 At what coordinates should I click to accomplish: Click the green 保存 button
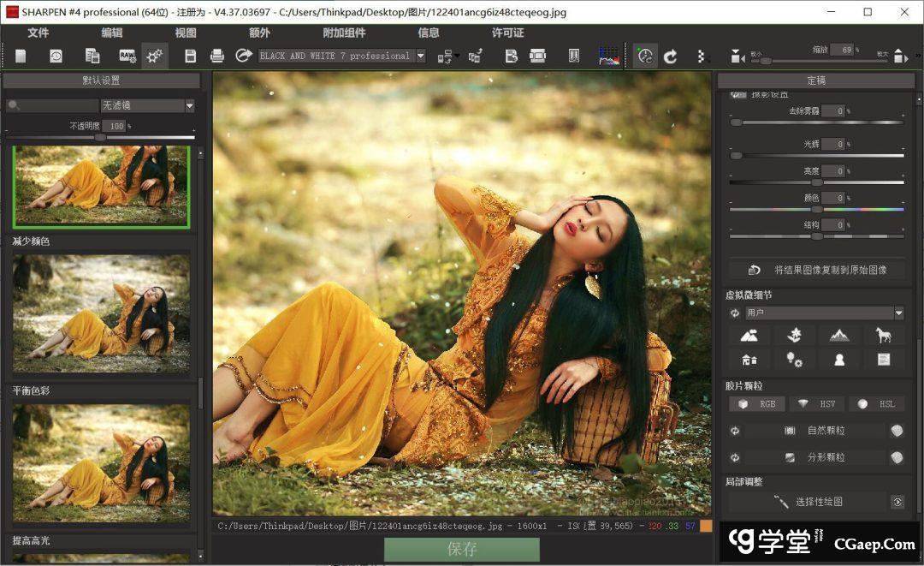click(461, 550)
